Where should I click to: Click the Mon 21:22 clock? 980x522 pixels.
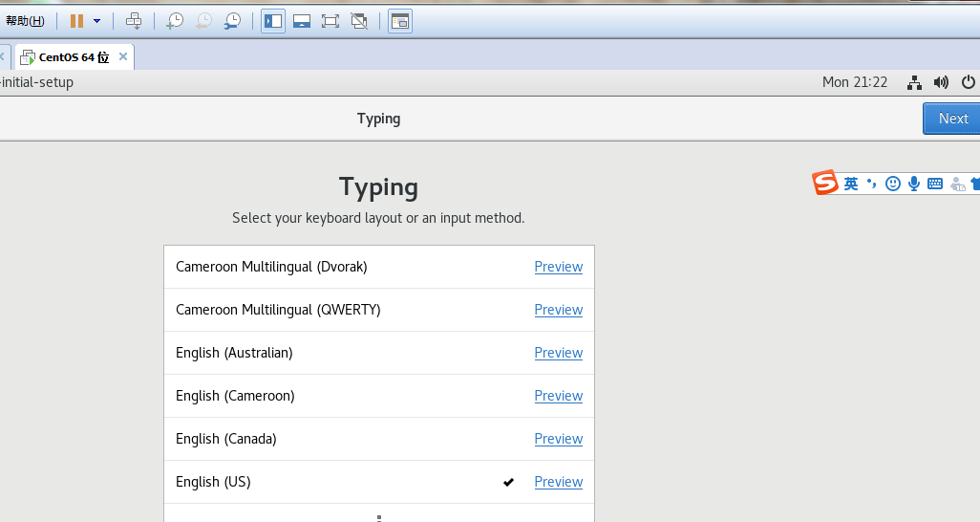[x=854, y=82]
